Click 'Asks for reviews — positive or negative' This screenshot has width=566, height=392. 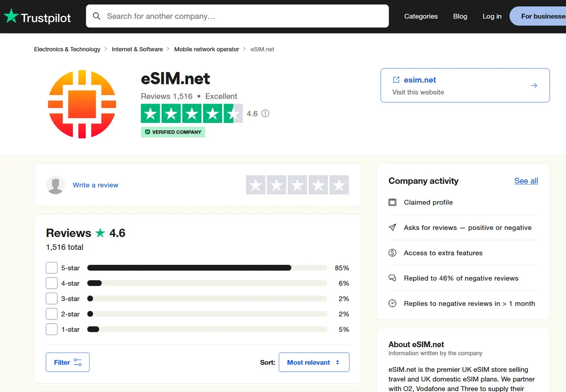click(467, 228)
